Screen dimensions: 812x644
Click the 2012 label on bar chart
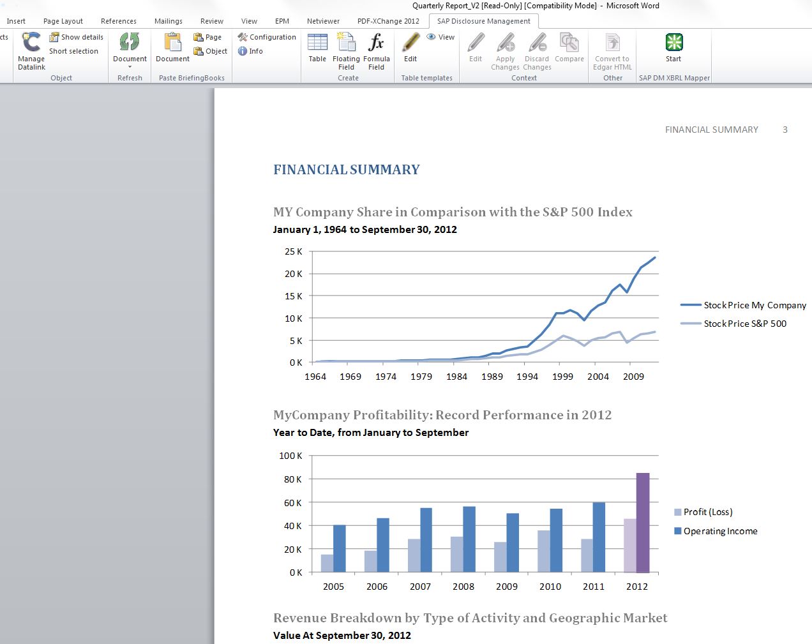point(636,587)
